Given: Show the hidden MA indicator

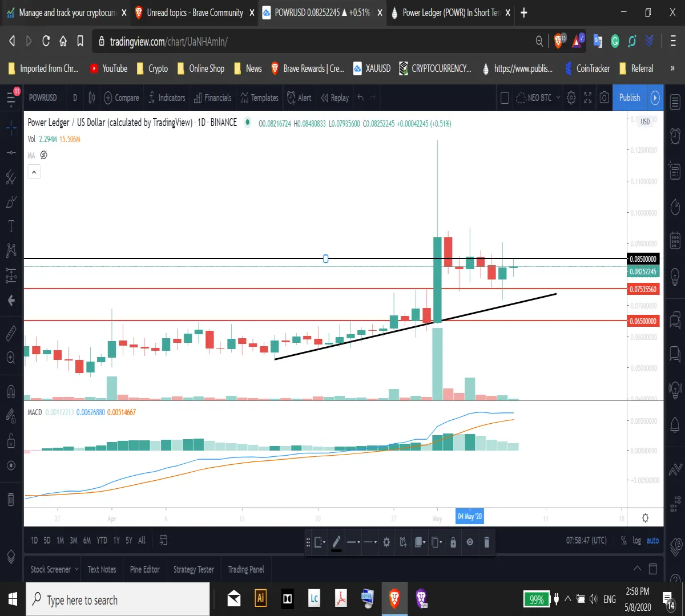Looking at the screenshot, I should coord(43,155).
